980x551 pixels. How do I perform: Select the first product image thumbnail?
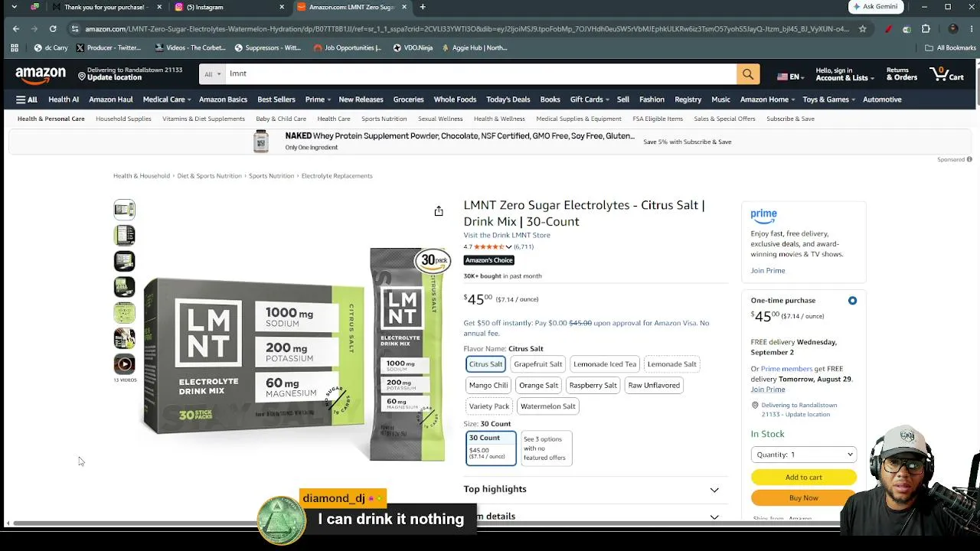tap(124, 210)
